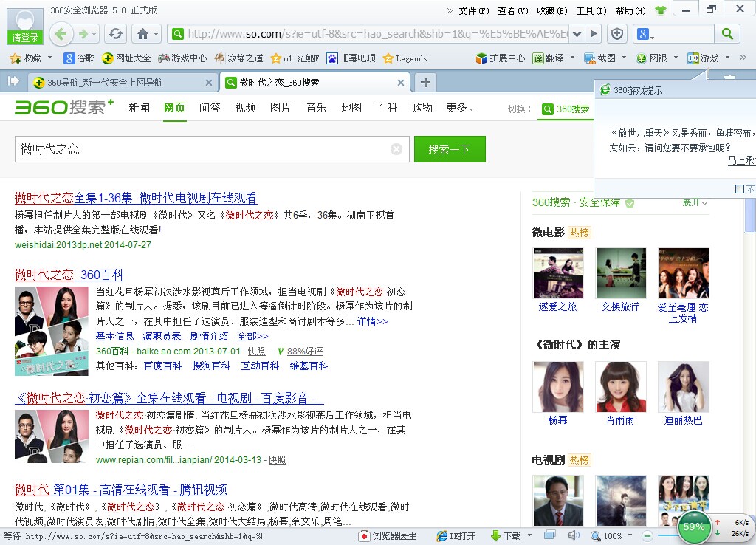Screen dimensions: 756x545
Task: Open the green shirt skin icon
Action: [x=661, y=10]
